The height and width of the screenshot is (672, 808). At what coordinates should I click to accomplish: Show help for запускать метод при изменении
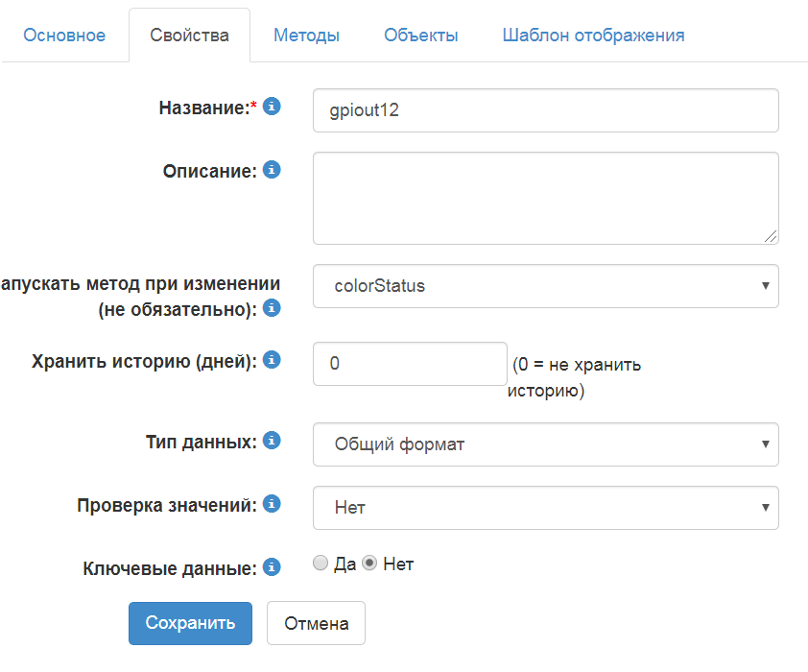coord(272,309)
